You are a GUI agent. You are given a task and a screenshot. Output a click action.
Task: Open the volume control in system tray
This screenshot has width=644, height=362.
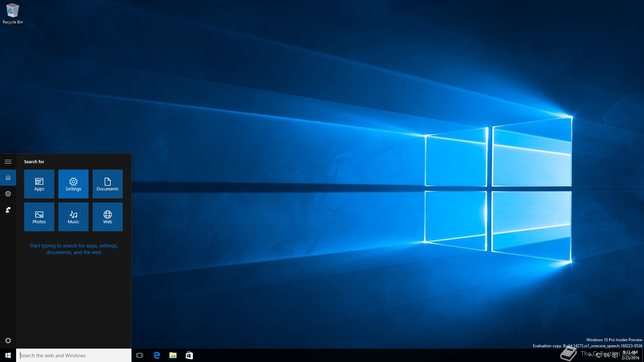click(x=606, y=355)
